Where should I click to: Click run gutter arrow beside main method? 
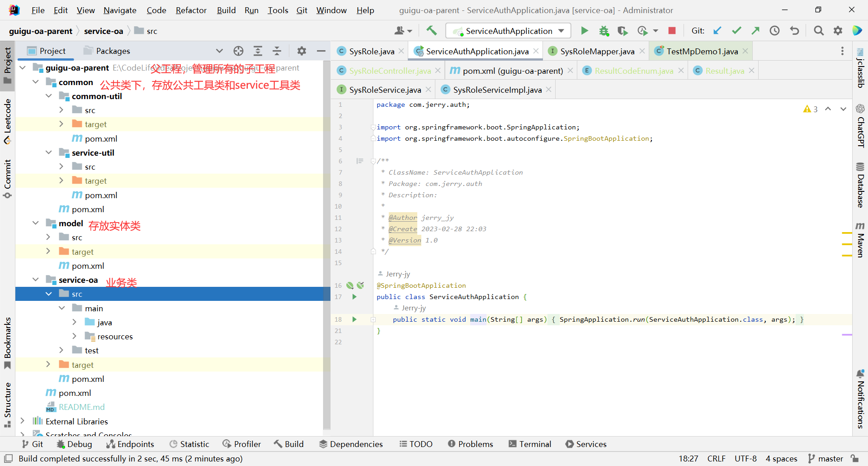click(x=354, y=319)
